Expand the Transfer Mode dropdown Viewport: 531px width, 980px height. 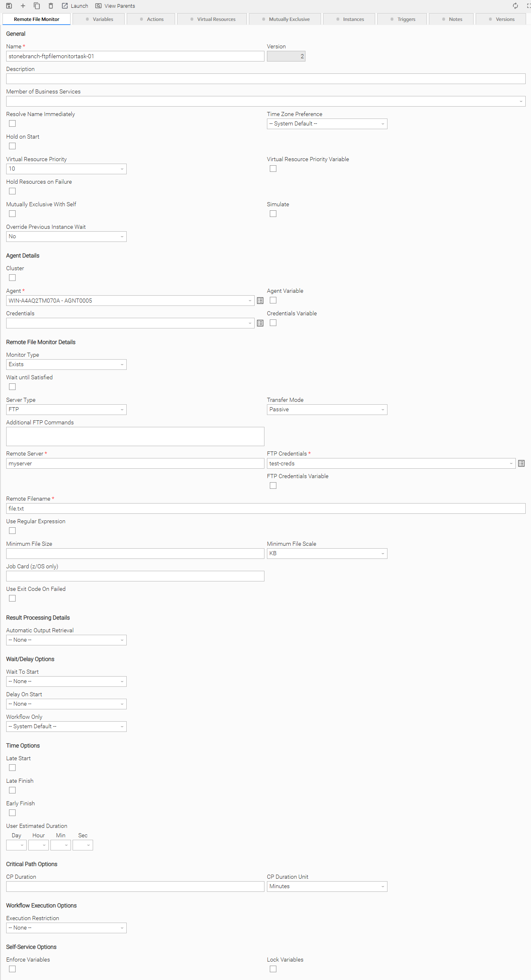tap(327, 410)
